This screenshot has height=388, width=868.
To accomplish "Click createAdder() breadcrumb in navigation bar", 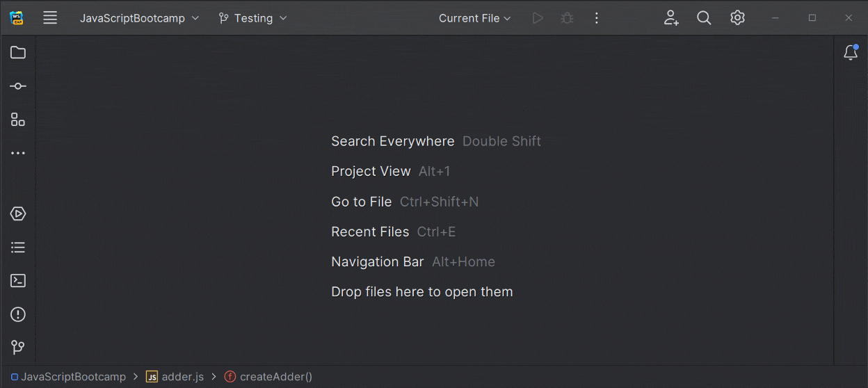I will point(275,377).
